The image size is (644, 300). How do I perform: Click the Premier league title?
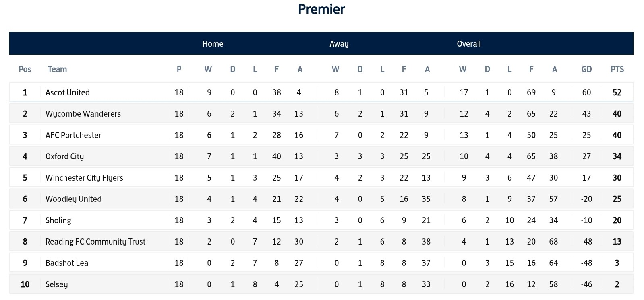(321, 9)
